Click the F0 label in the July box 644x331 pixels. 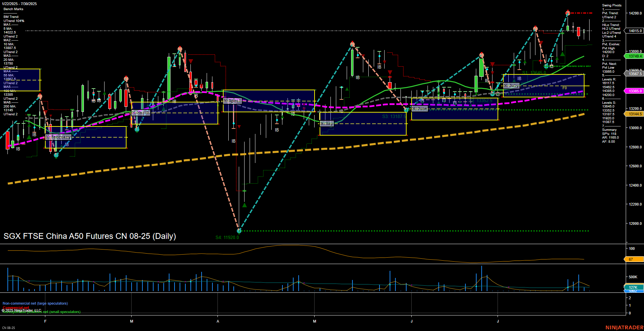565,88
